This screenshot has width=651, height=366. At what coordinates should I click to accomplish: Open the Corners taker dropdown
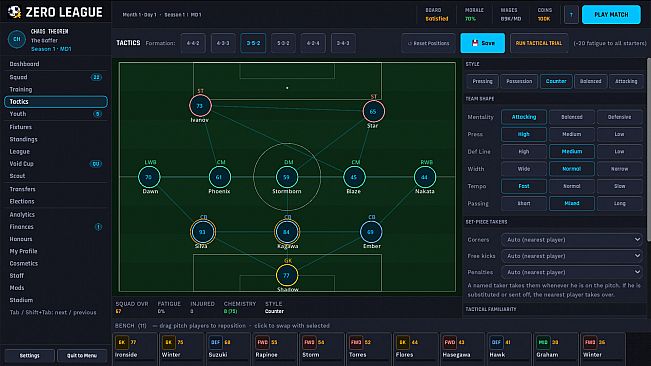coord(572,240)
